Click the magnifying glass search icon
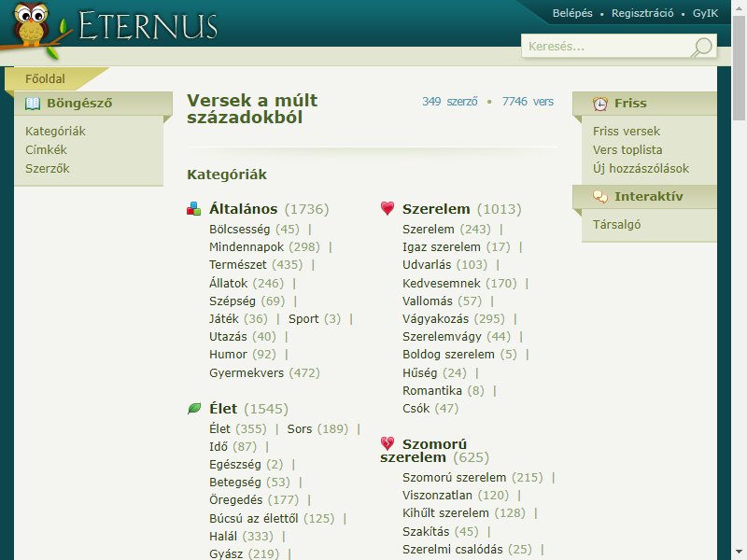747x560 pixels. click(701, 48)
